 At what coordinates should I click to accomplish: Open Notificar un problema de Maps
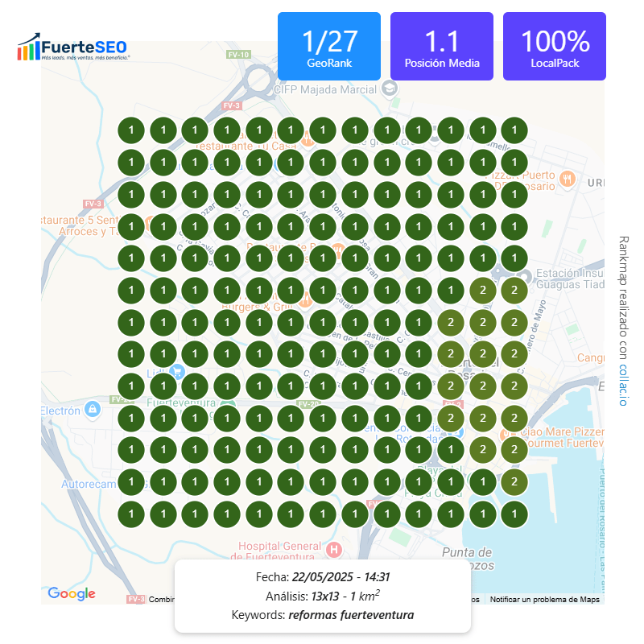pos(545,599)
